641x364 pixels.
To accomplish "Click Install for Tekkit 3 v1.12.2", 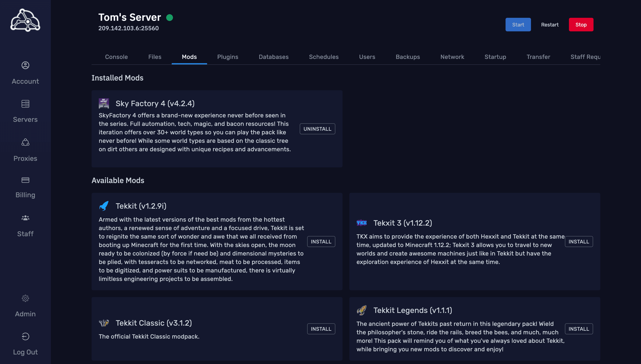I will click(579, 241).
